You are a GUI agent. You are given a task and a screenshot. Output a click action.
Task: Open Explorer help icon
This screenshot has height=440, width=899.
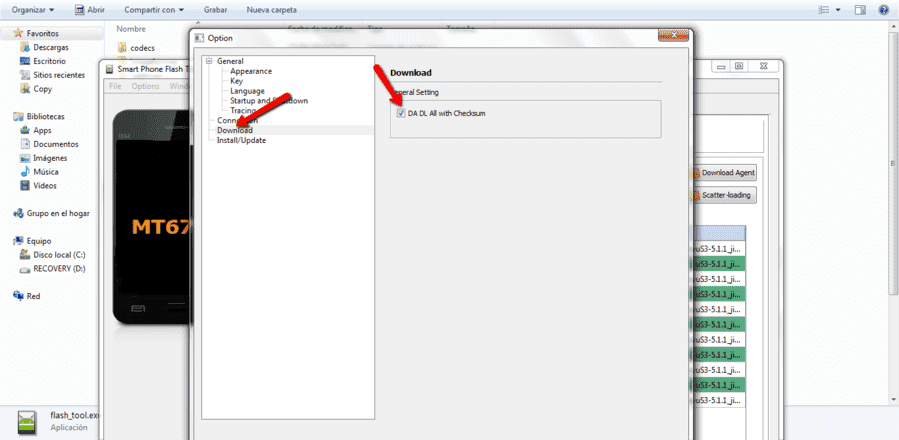[x=884, y=10]
